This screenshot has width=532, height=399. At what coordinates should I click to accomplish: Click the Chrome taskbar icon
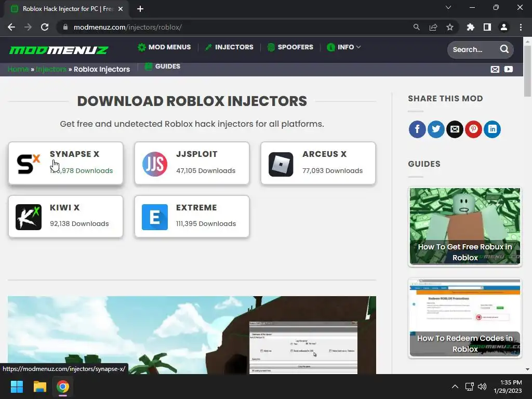click(63, 387)
